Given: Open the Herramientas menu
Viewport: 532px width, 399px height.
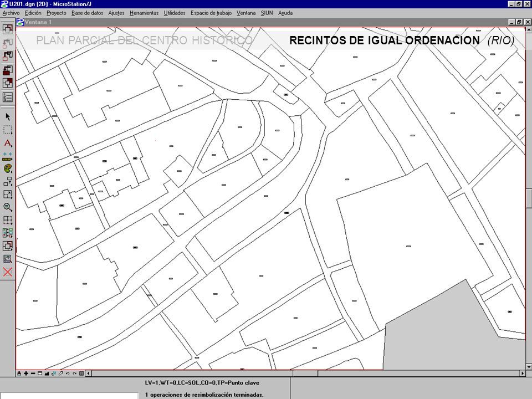Looking at the screenshot, I should click(144, 13).
